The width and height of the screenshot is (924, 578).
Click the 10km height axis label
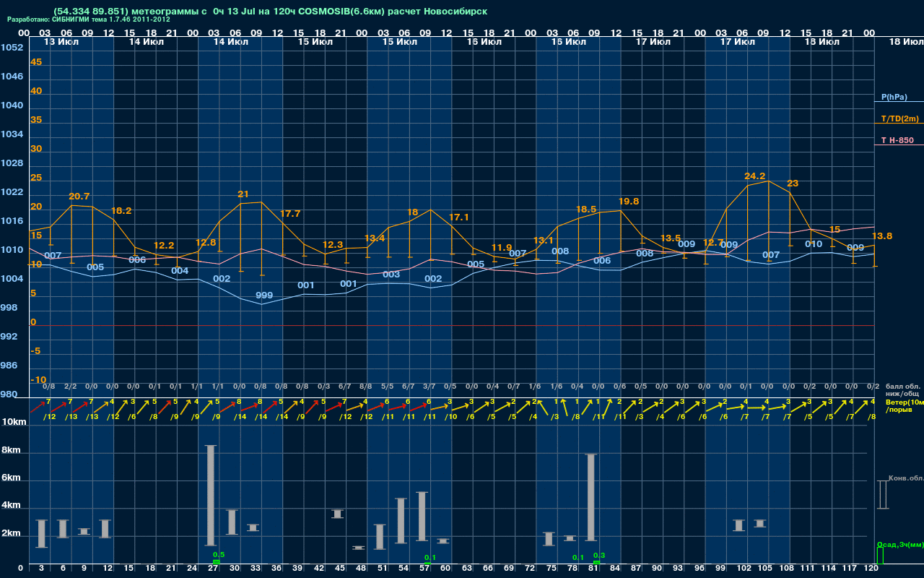point(14,422)
